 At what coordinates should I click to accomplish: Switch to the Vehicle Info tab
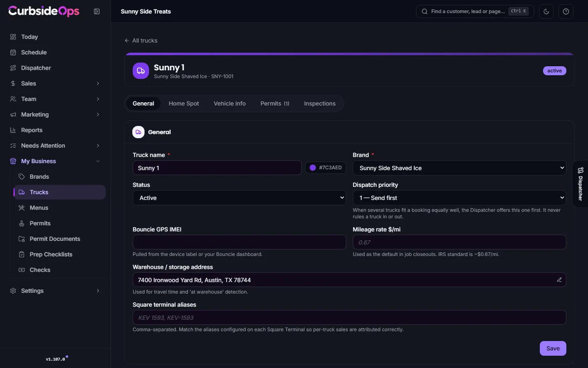click(x=229, y=103)
